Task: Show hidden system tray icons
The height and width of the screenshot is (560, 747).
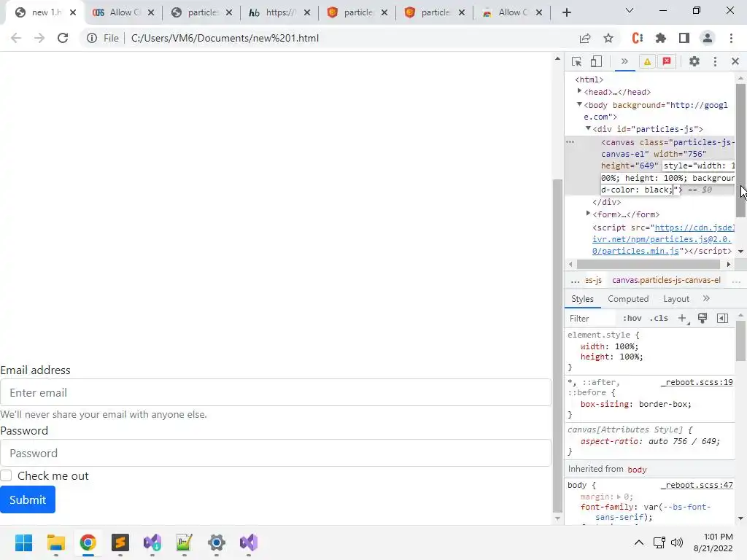Action: point(639,542)
